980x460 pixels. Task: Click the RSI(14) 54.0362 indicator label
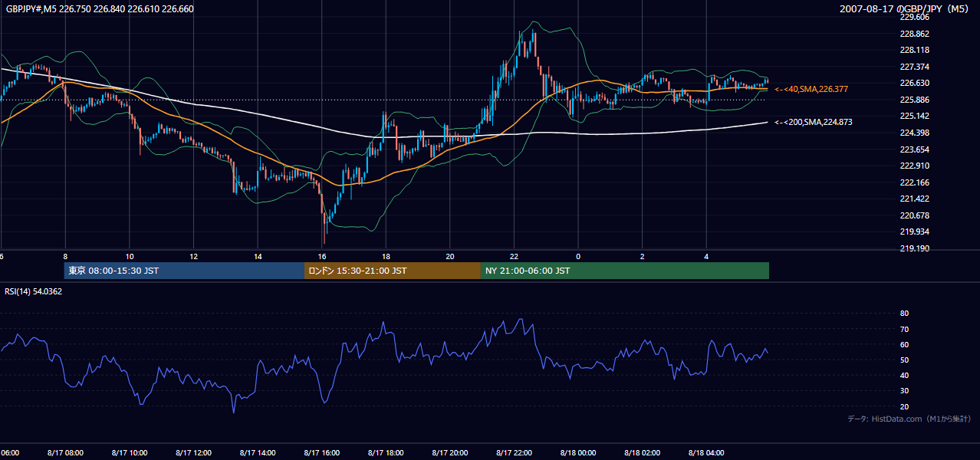click(34, 291)
